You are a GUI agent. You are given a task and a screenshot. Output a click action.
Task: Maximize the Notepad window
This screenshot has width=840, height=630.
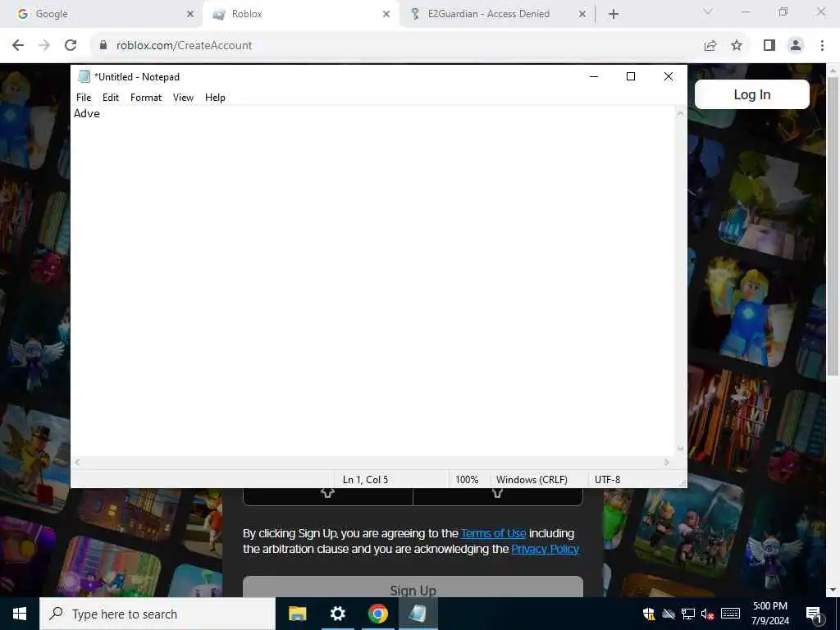[x=631, y=76]
